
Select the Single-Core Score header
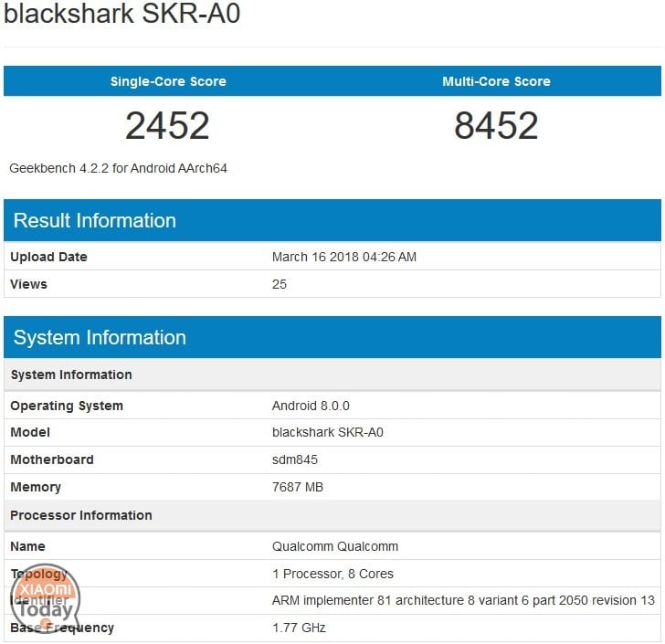click(168, 81)
